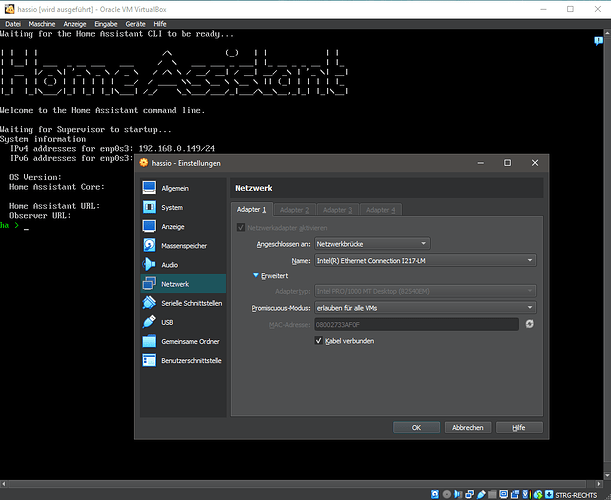This screenshot has height=500, width=611.
Task: Open the Hilfe menu in menu bar
Action: coord(160,24)
